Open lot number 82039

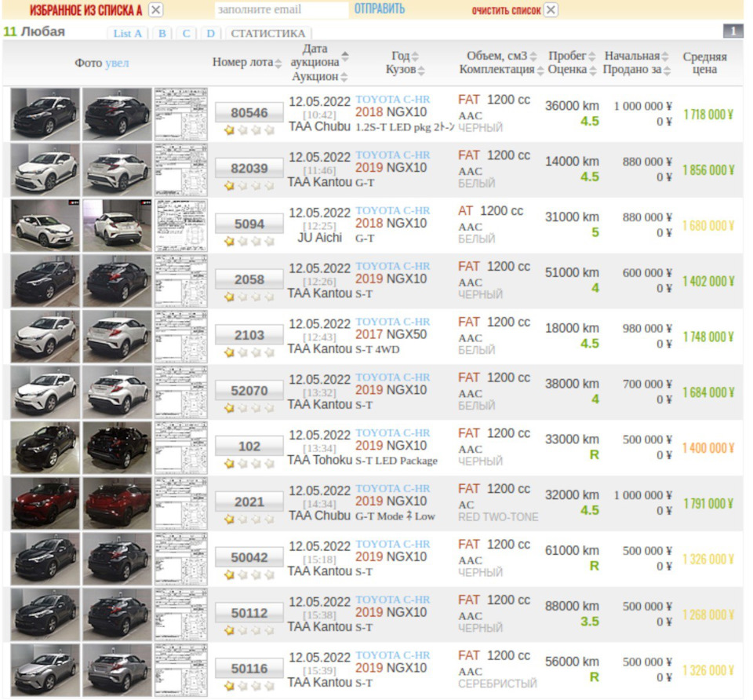249,169
